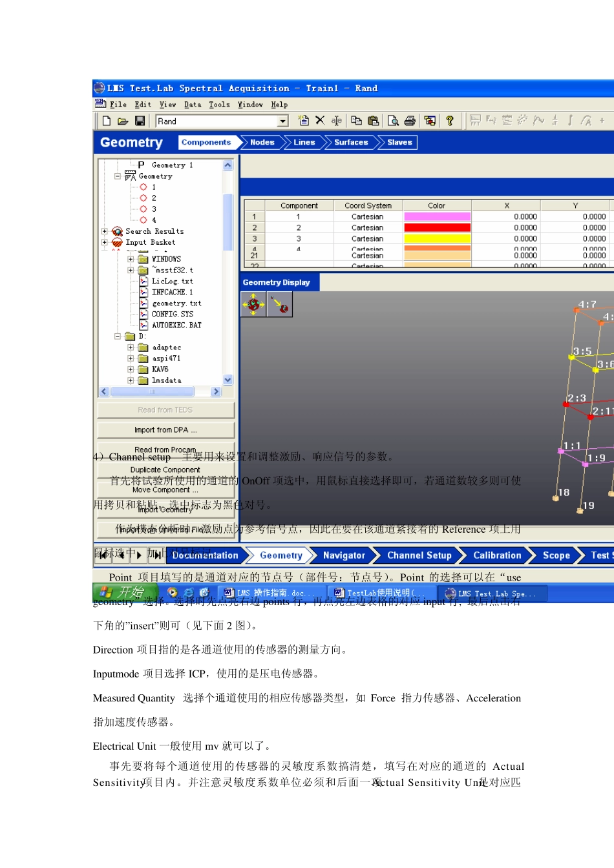Go to the Calibration worksheet
614x868 pixels.
497,555
